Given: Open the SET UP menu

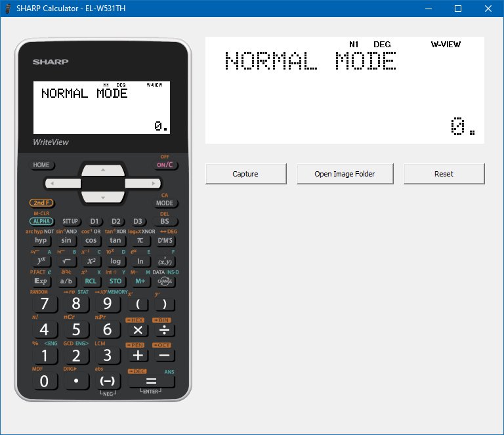Looking at the screenshot, I should point(70,222).
